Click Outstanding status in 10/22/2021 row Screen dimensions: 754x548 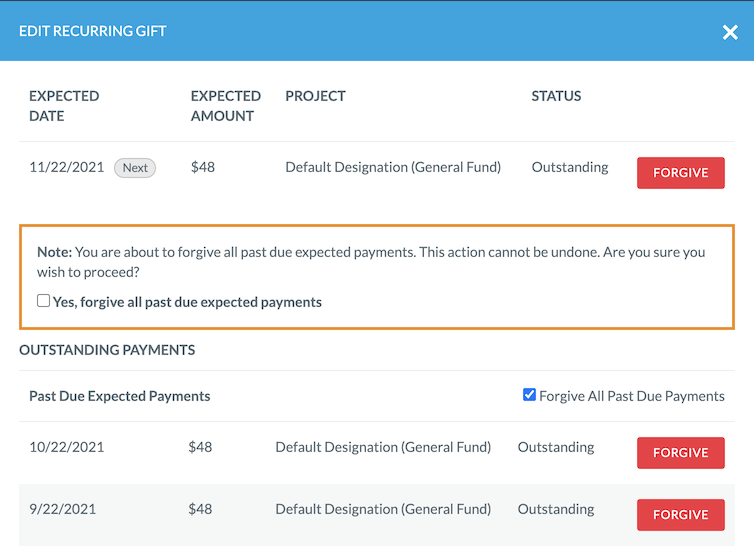click(556, 447)
